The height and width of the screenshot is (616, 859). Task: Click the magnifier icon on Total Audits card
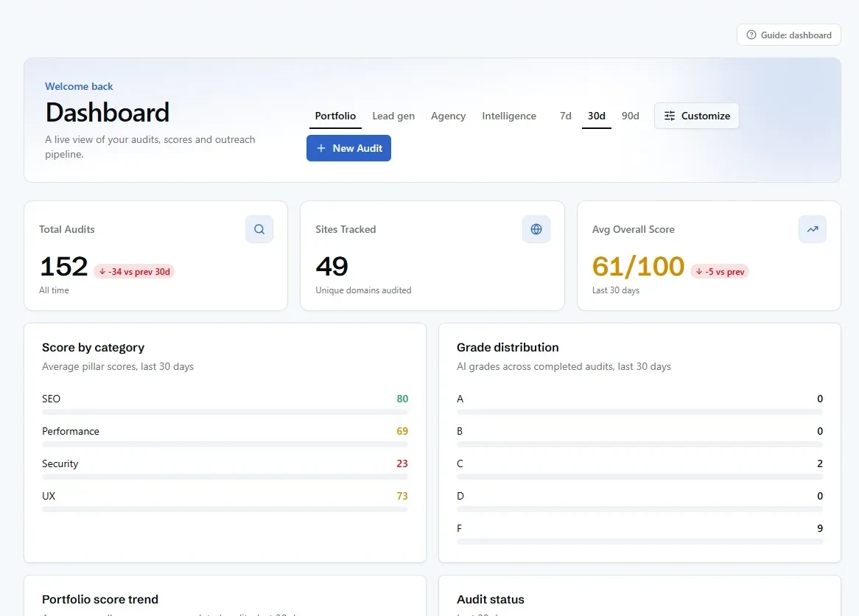259,229
